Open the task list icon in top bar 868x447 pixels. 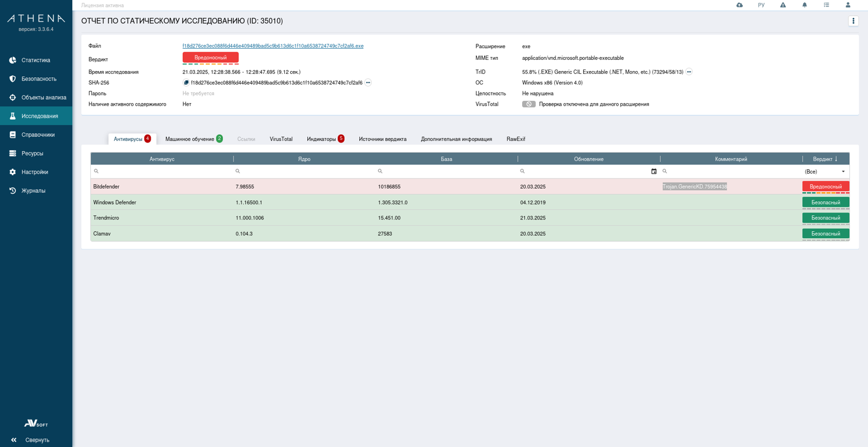[x=826, y=5]
